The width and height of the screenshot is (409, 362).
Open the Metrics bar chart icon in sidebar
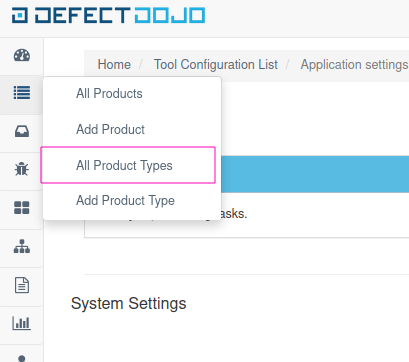[22, 323]
